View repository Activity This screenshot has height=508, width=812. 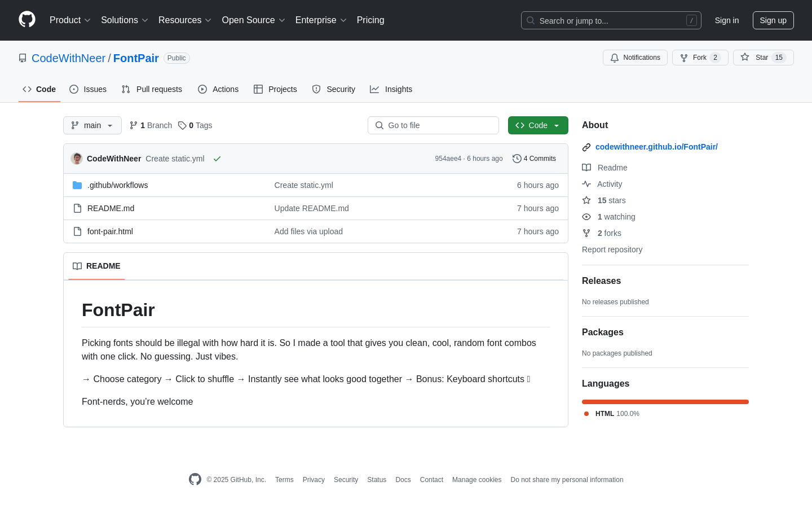(x=602, y=184)
